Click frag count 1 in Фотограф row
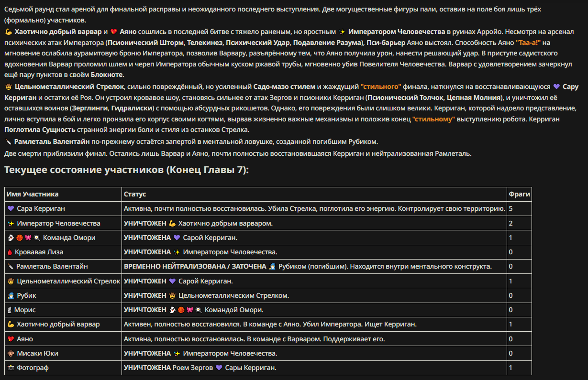The width and height of the screenshot is (588, 380). (511, 368)
